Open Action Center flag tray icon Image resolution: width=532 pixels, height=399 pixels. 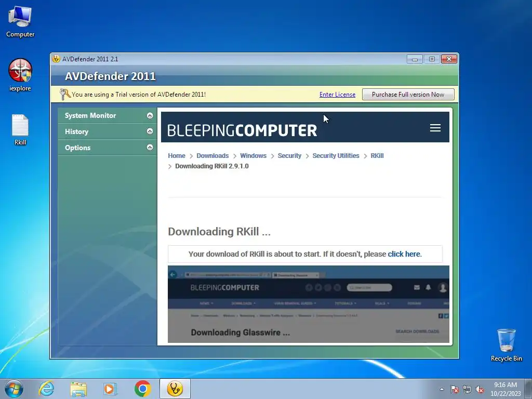454,389
